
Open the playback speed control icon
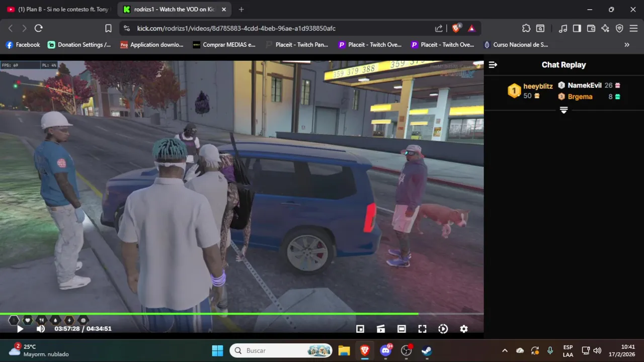point(443,329)
